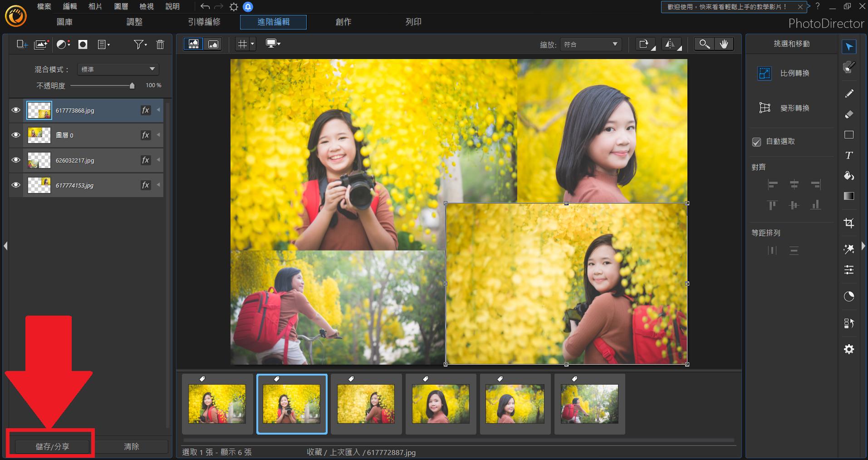Open the 檔案 menu
868x460 pixels.
pyautogui.click(x=44, y=6)
